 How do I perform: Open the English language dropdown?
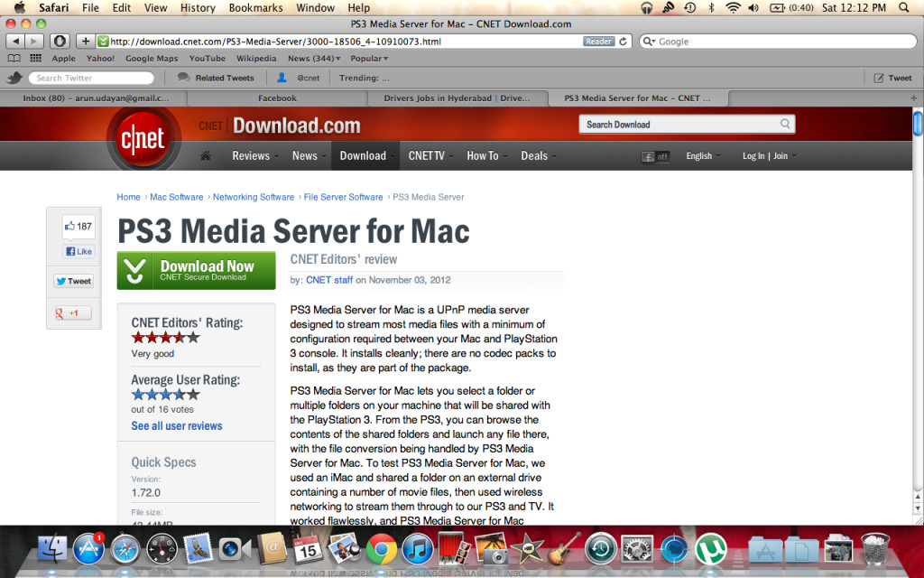(702, 155)
